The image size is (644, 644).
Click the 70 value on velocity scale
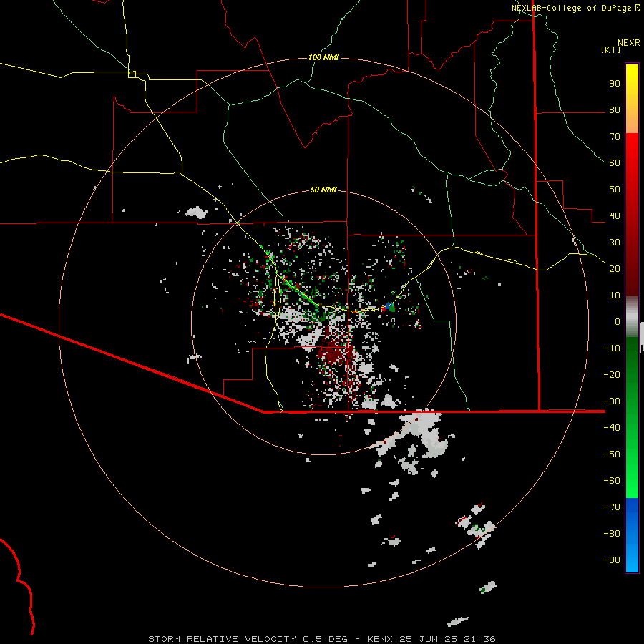[615, 137]
